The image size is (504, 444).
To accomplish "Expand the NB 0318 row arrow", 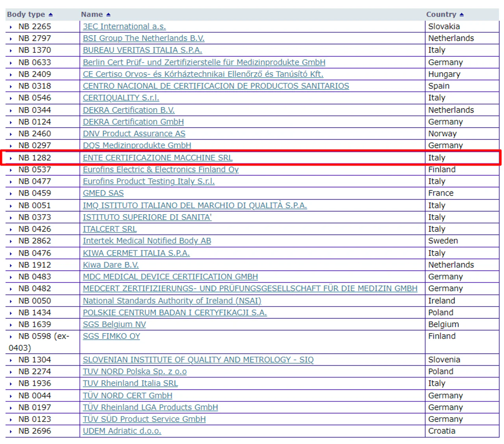I will pos(11,86).
